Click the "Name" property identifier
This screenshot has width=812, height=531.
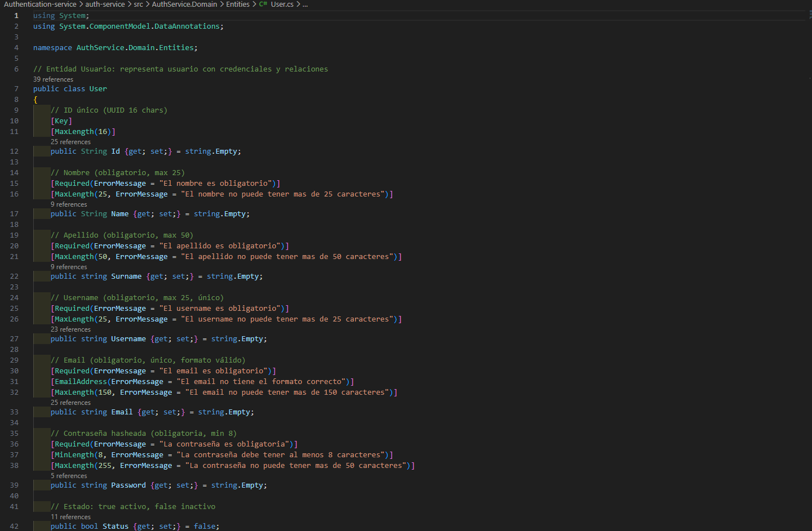click(119, 214)
